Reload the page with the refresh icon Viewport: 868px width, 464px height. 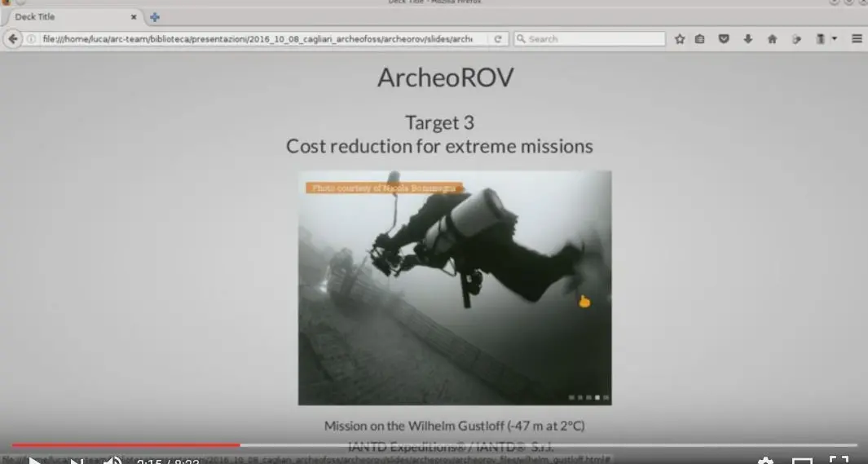498,39
